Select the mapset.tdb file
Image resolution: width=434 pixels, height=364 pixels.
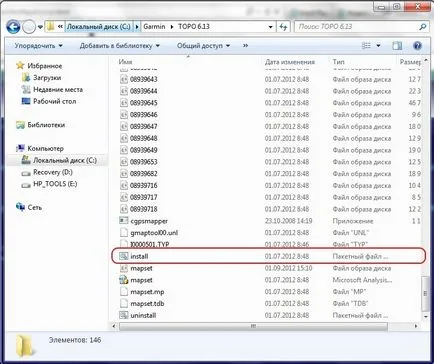coord(142,304)
